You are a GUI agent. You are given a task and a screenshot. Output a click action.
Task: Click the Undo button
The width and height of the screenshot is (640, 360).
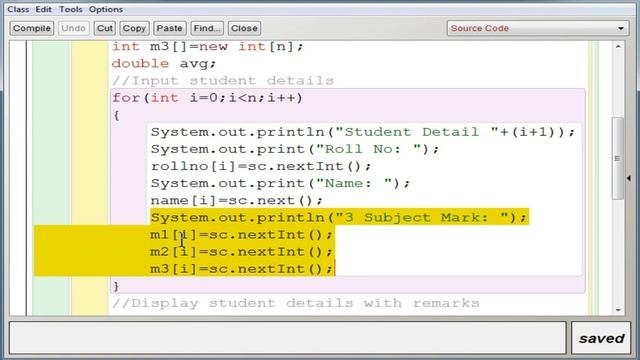coord(73,28)
